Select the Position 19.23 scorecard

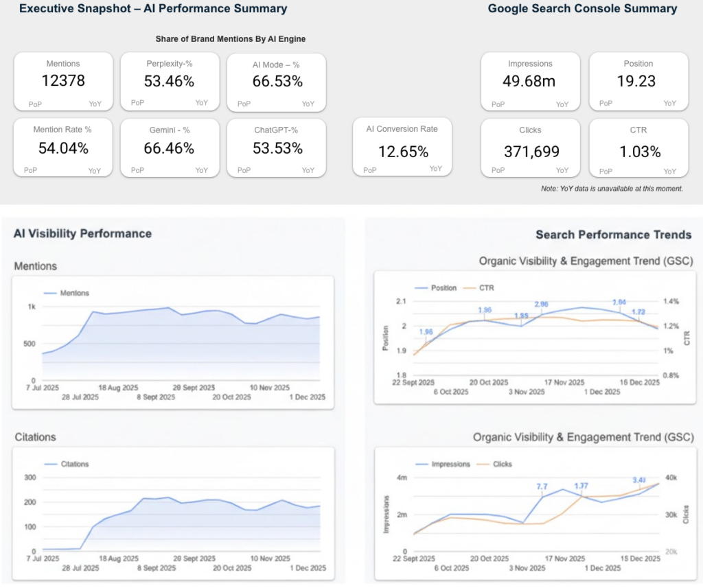[x=638, y=81]
